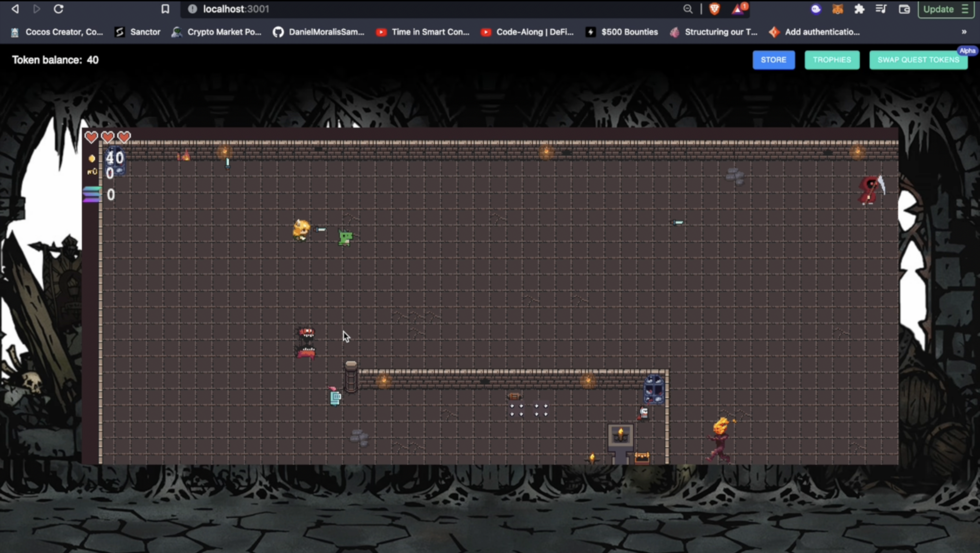980x553 pixels.
Task: Open the Brave Rewards triangle icon
Action: pos(738,9)
